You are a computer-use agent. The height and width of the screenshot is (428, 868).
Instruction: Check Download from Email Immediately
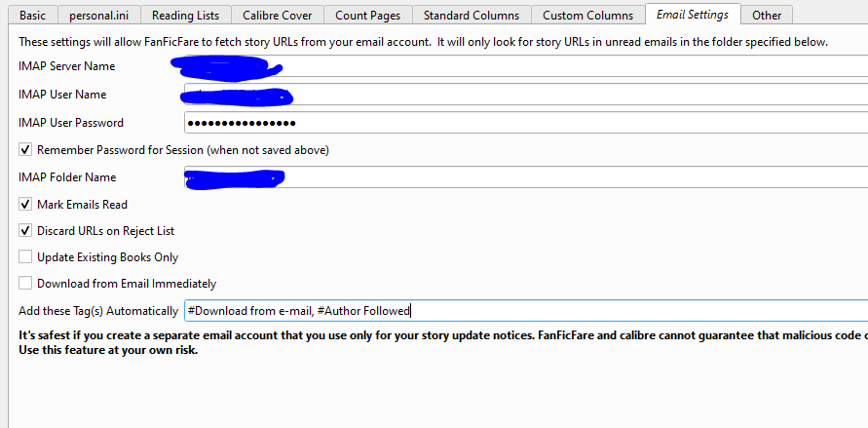coord(25,284)
